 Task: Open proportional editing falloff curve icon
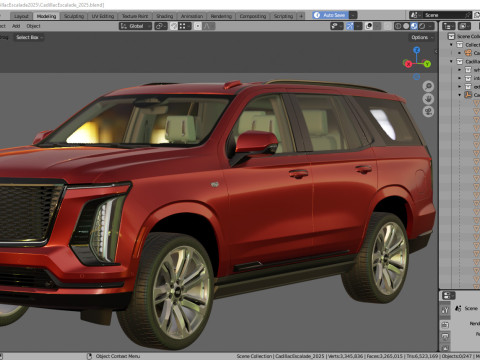[208, 26]
